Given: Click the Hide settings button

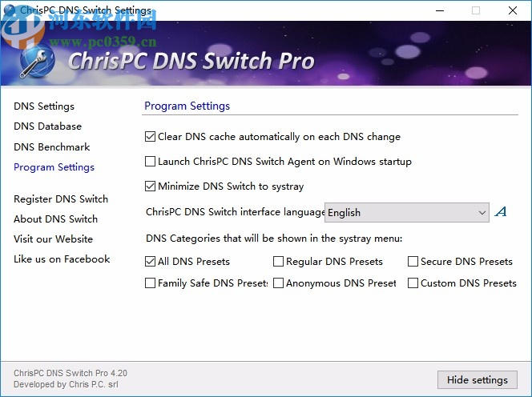Looking at the screenshot, I should (478, 379).
